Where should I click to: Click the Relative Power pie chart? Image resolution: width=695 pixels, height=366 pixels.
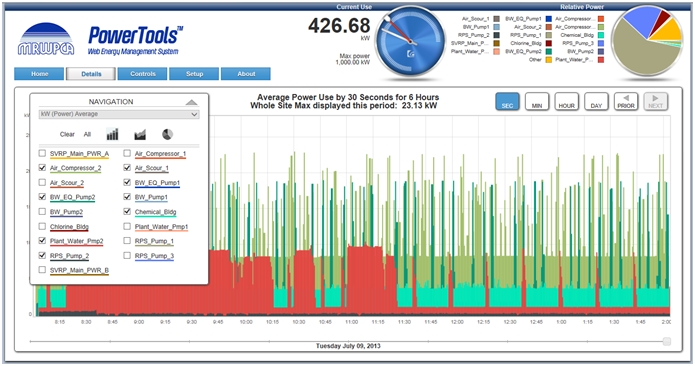point(648,41)
